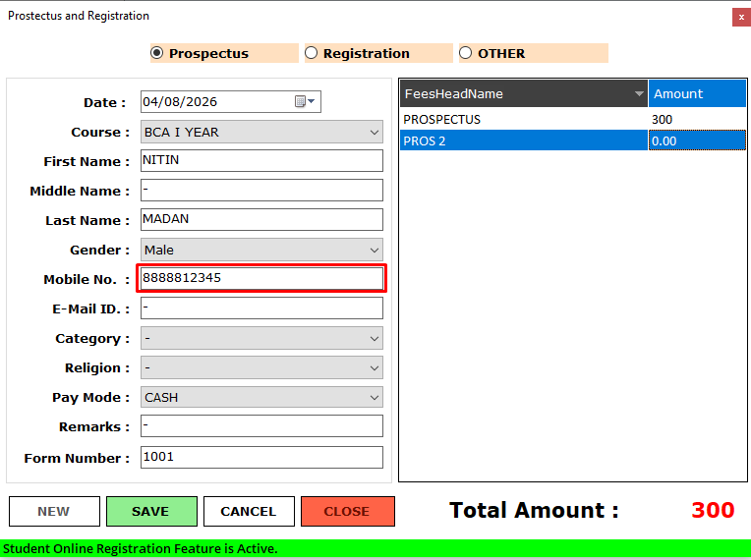Open FeesHeadName column filter arrow
The width and height of the screenshot is (751, 560).
(638, 93)
